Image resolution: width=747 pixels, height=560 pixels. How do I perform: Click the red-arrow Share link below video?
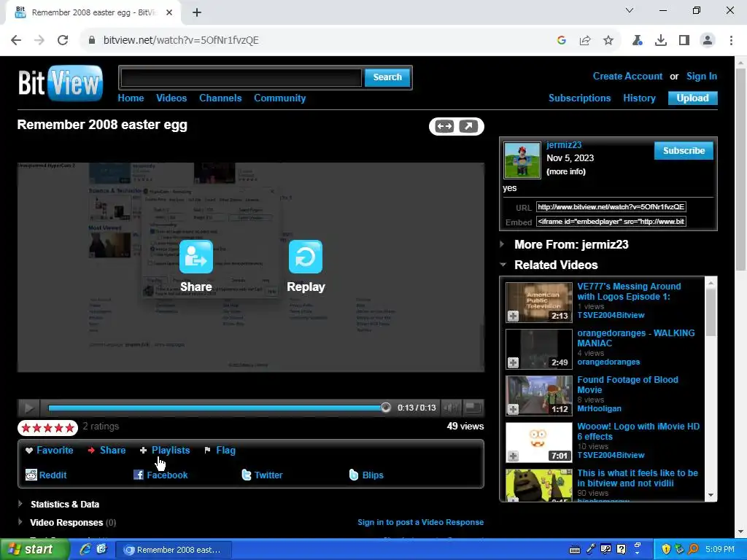coord(107,450)
